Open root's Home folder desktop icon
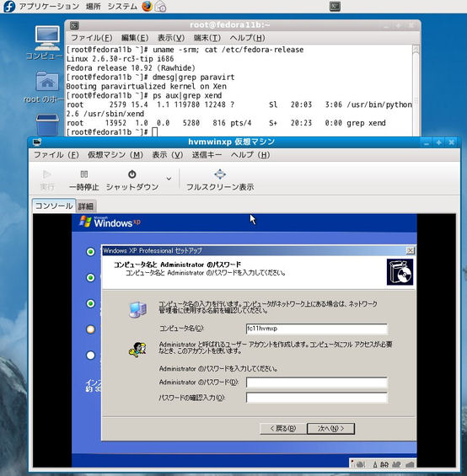The image size is (467, 476). 47,82
